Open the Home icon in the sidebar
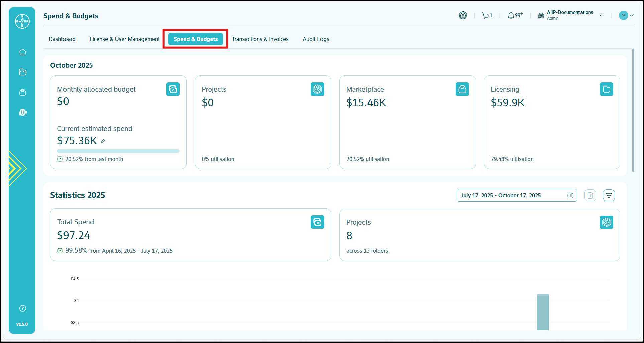 23,52
